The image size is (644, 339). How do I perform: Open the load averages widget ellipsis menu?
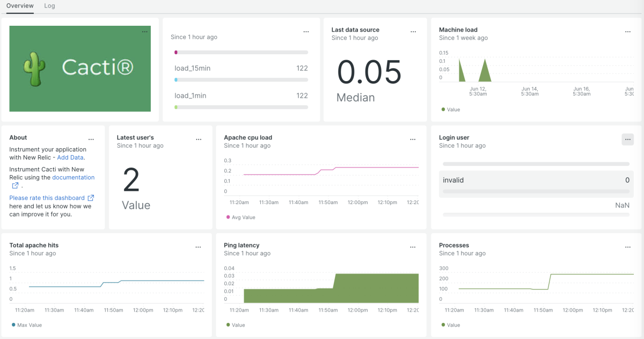coord(306,32)
